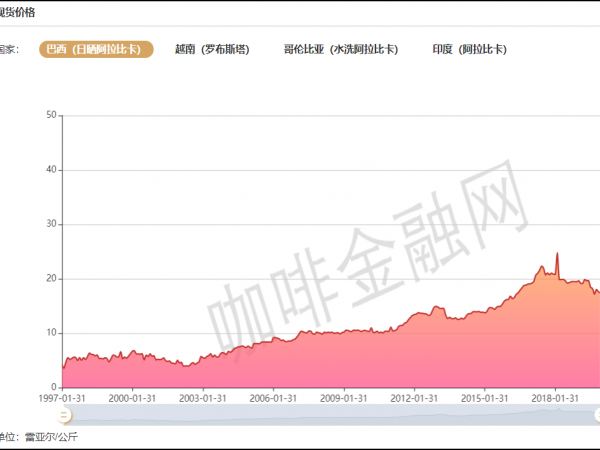Click the 雷亚尔/公斤 unit label
This screenshot has width=600, height=450.
pyautogui.click(x=51, y=437)
